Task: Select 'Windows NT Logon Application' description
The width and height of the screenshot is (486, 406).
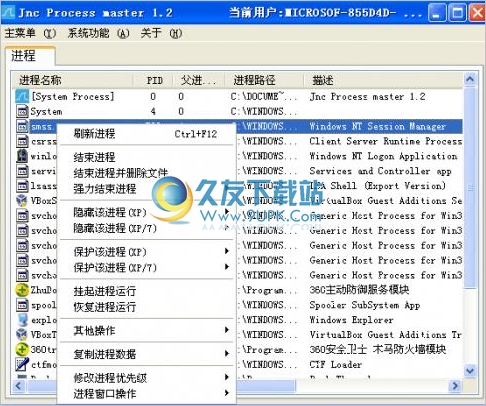Action: (x=383, y=156)
